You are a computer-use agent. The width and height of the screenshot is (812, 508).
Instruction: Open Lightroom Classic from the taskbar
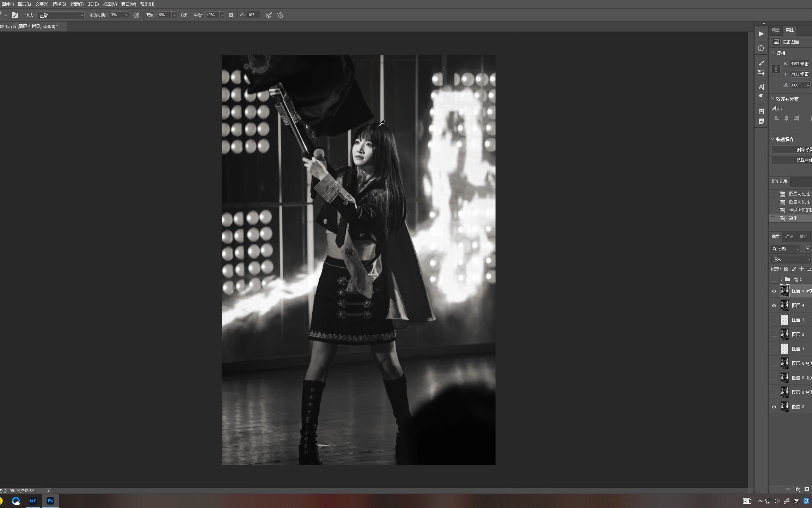[33, 501]
